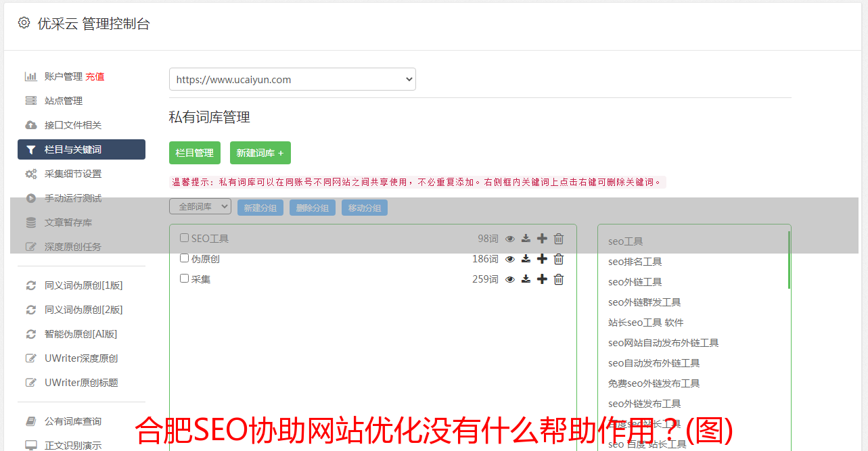Click the book icon beside 公有词库查询
Image resolution: width=868 pixels, height=451 pixels.
30,421
